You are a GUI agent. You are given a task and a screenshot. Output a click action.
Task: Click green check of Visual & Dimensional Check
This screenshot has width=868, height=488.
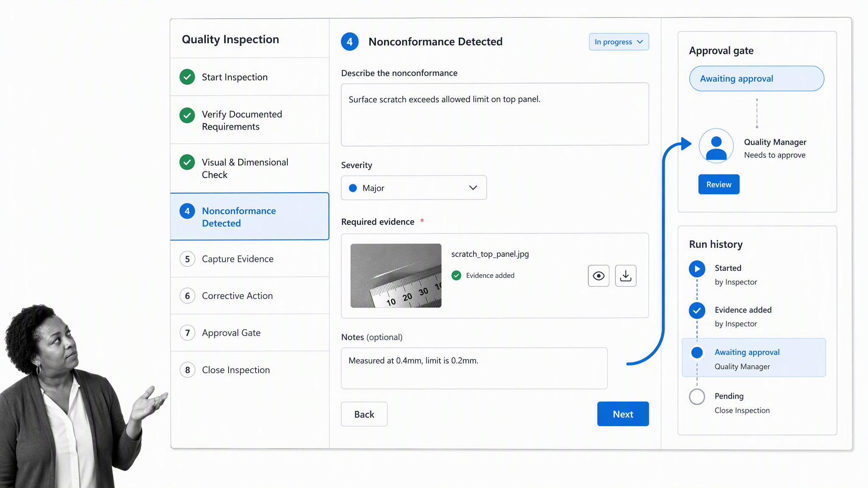(x=187, y=162)
